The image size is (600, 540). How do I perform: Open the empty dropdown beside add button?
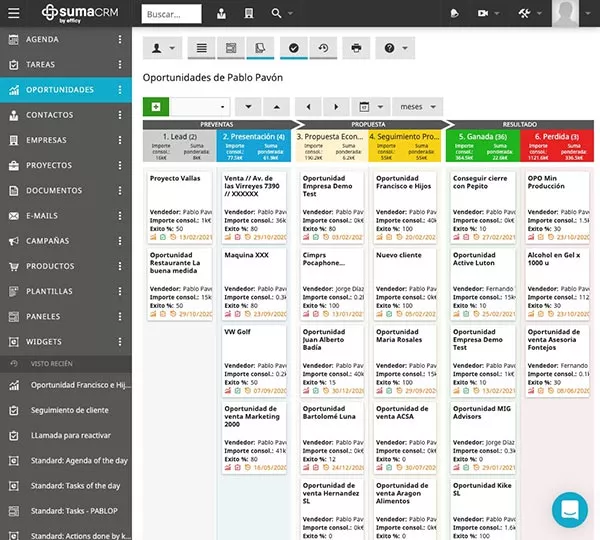[199, 107]
